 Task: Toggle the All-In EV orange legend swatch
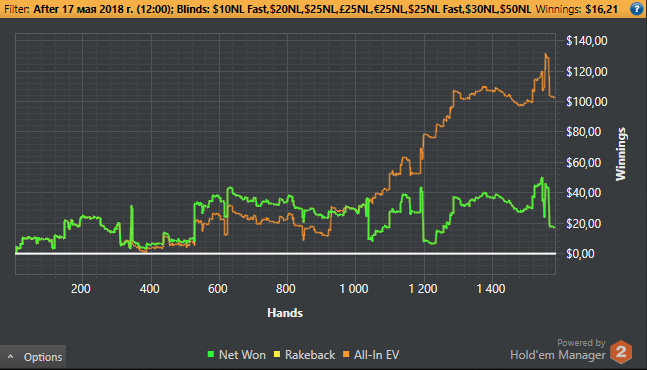click(x=346, y=354)
